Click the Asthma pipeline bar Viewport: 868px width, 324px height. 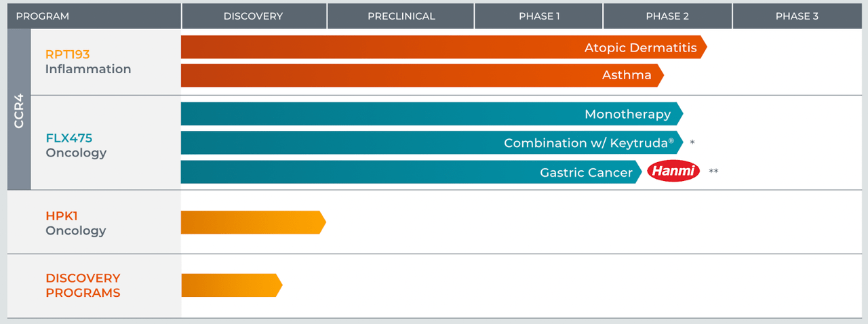click(x=420, y=75)
